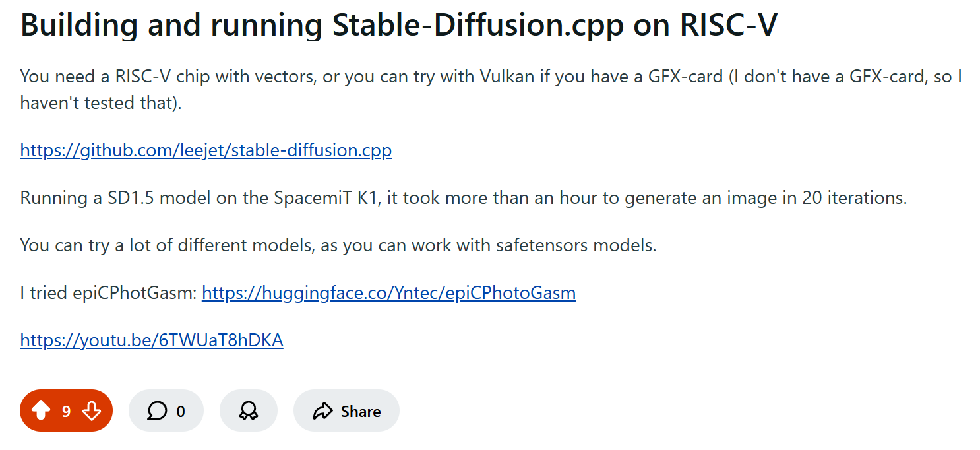Image resolution: width=980 pixels, height=450 pixels.
Task: Click the sentence mentioning safetensors models
Action: 338,245
